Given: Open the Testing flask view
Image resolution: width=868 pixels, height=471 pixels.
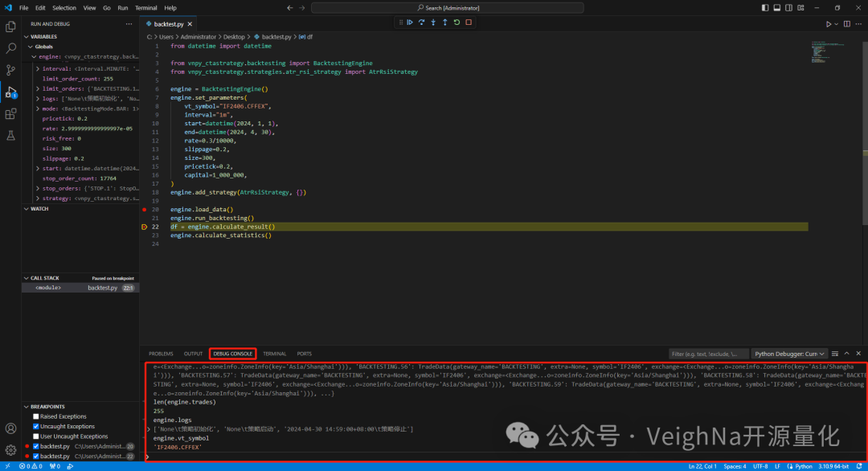Looking at the screenshot, I should click(10, 136).
